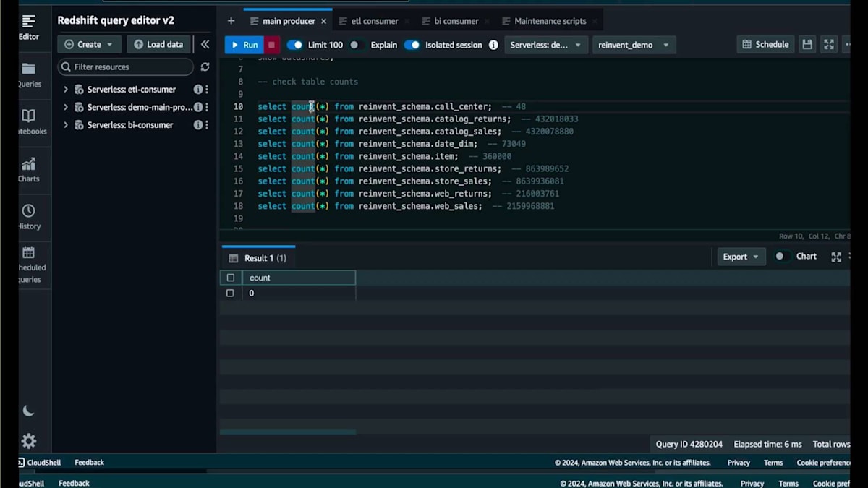The height and width of the screenshot is (488, 868).
Task: Open the Export dropdown
Action: pyautogui.click(x=741, y=257)
